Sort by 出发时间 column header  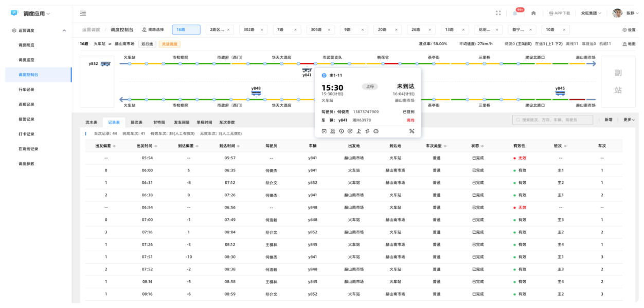147,146
